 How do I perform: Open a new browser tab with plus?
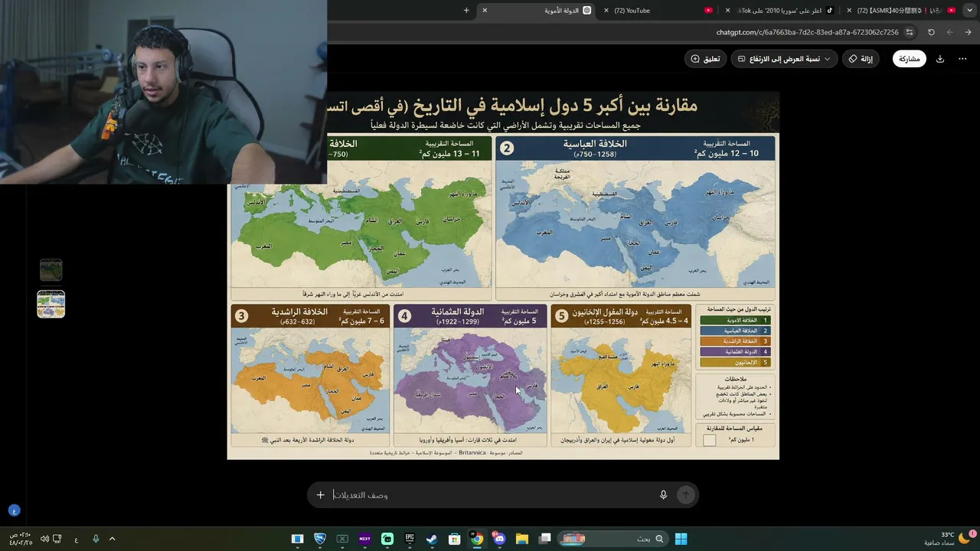coord(466,11)
